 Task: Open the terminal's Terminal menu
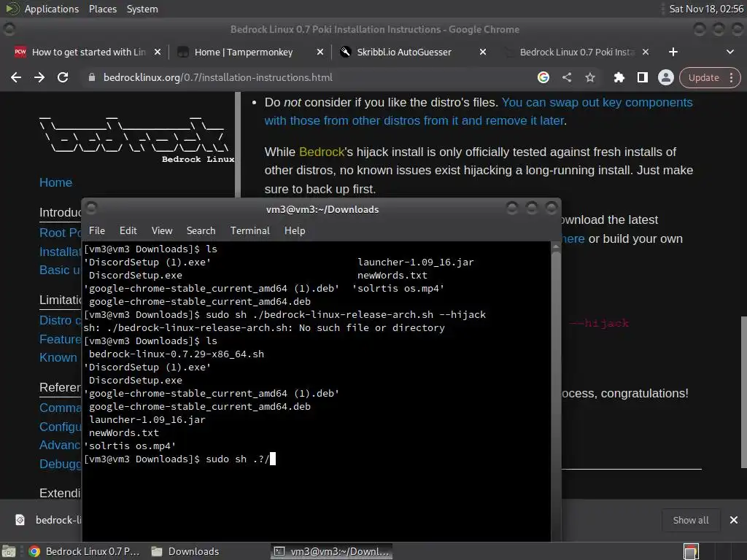pos(250,230)
